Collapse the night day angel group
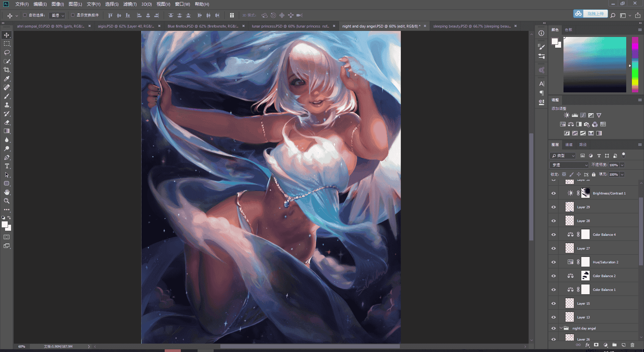Screen dimensions: 644x352 pos(561,328)
